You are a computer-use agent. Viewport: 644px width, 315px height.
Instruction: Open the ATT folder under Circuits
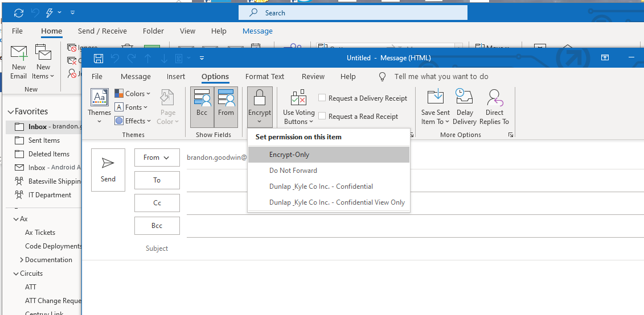(x=30, y=287)
